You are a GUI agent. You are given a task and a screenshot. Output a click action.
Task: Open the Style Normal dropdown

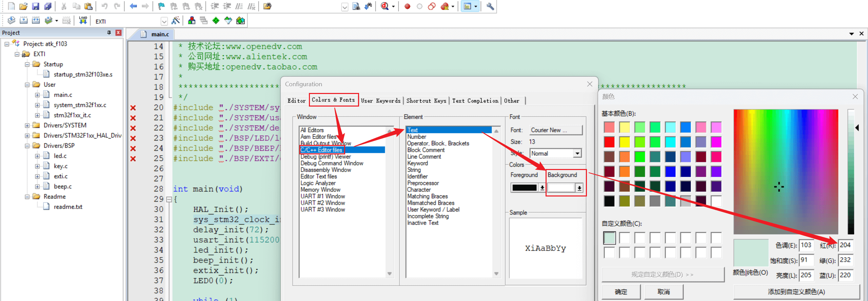[x=577, y=153]
